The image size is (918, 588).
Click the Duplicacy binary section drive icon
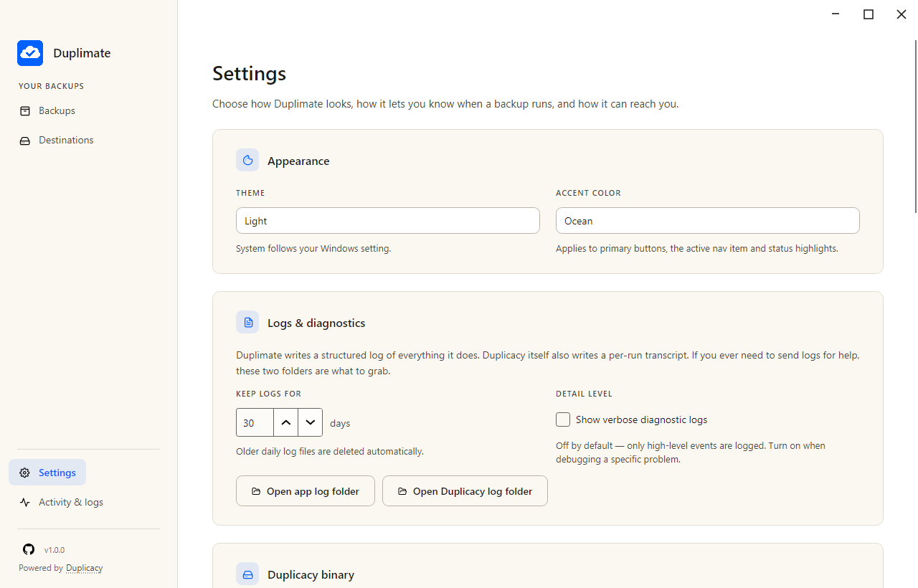pyautogui.click(x=247, y=574)
